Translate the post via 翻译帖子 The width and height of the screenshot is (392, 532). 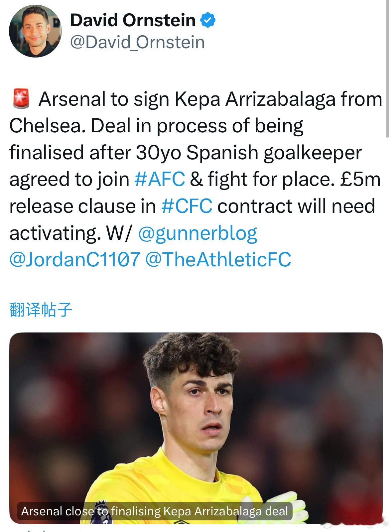pos(41,309)
